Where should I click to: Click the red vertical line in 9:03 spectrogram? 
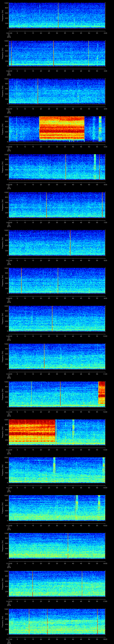point(38,91)
